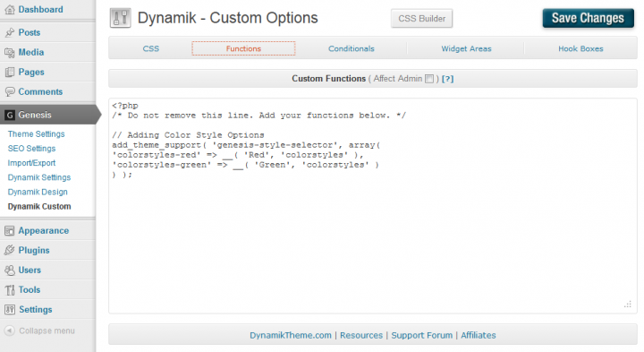Click the Pages icon in sidebar
The image size is (644, 352).
10,72
